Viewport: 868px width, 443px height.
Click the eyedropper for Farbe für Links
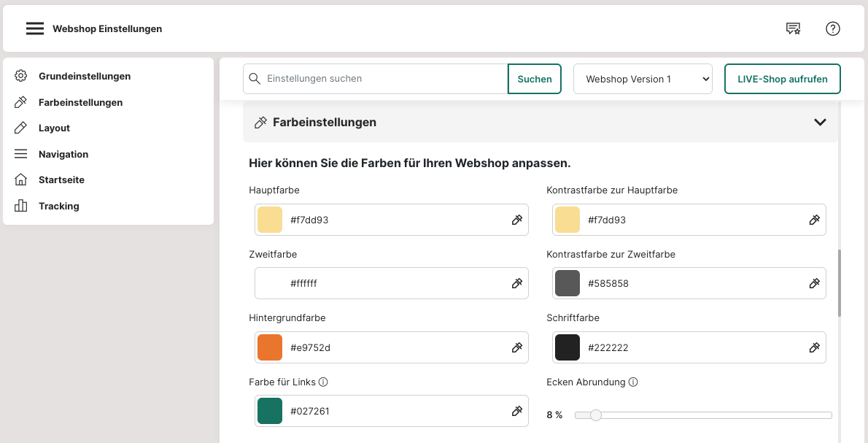point(517,411)
